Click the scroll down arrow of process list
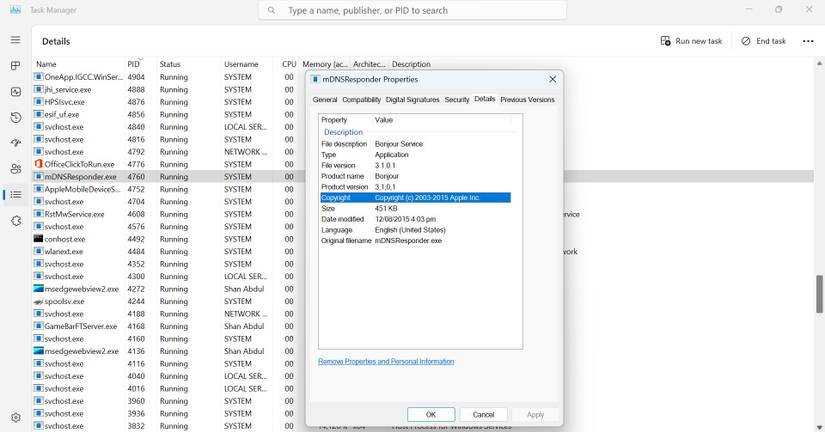The image size is (825, 432). pyautogui.click(x=819, y=427)
